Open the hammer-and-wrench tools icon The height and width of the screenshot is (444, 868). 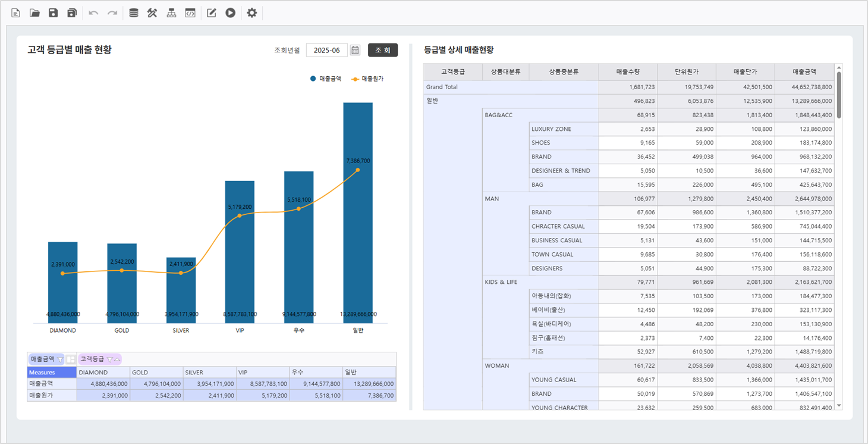[152, 12]
